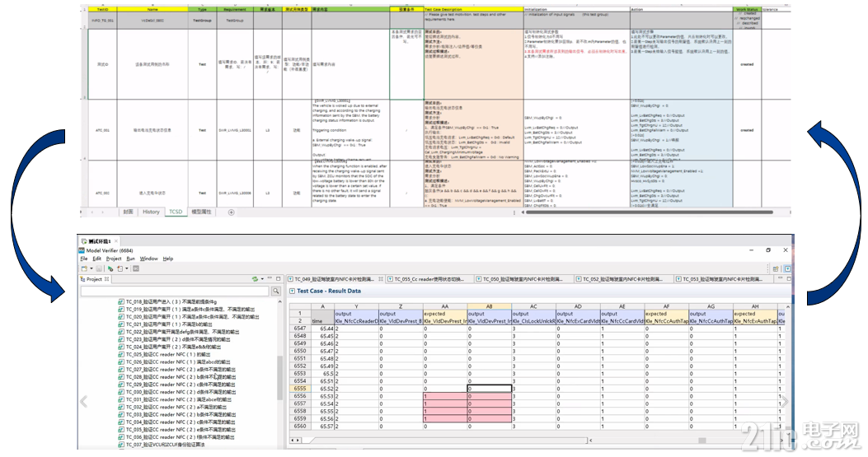Click the Kle_ClsLockUnlckR header cell
The height and width of the screenshot is (457, 868).
(x=533, y=321)
